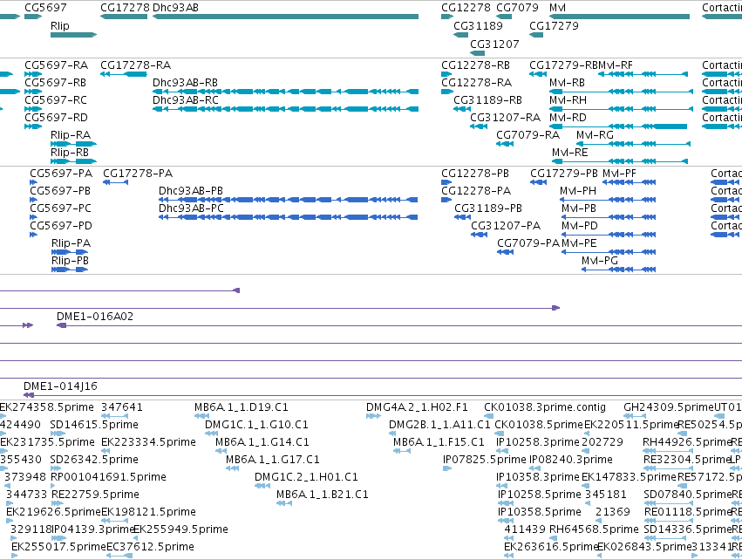The height and width of the screenshot is (560, 742).
Task: Select protein Rlip-PB
Action: (x=70, y=270)
